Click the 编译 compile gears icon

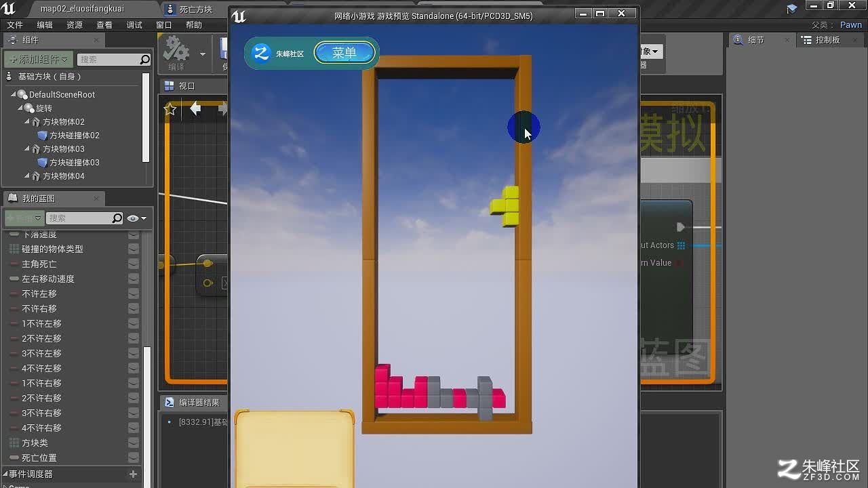click(x=176, y=49)
